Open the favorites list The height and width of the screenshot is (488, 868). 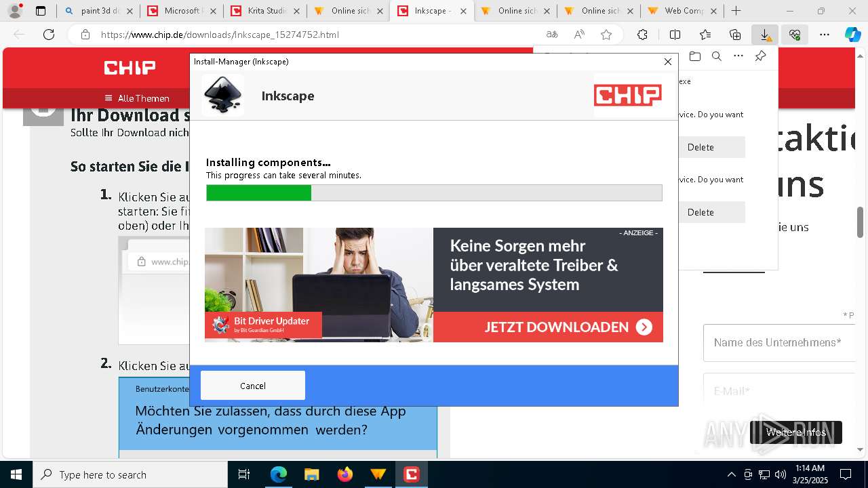(705, 35)
